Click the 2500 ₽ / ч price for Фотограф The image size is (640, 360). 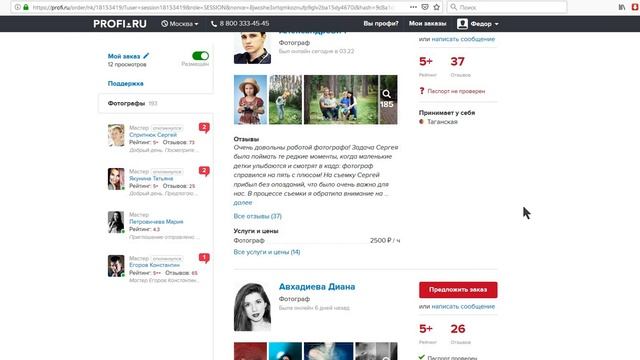click(385, 240)
